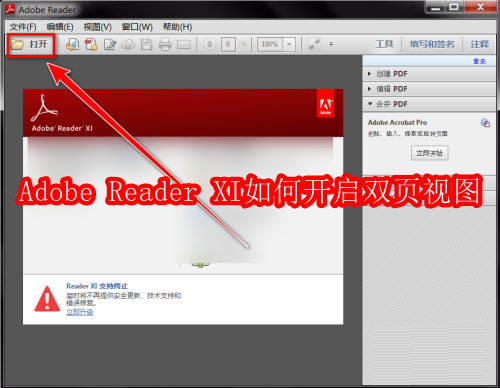Click the Adobe logo badge in banner
Image resolution: width=500 pixels, height=388 pixels.
tap(325, 104)
